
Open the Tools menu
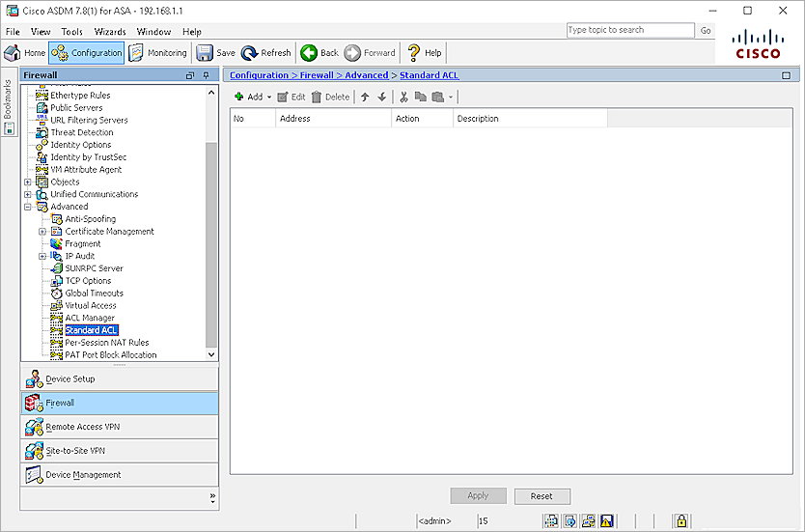click(x=71, y=32)
